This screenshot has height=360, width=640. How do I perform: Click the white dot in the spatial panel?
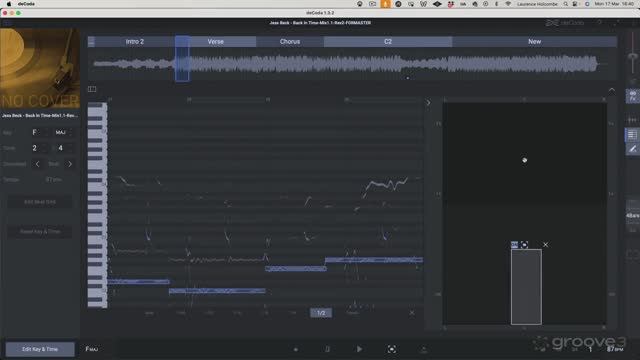pos(524,160)
